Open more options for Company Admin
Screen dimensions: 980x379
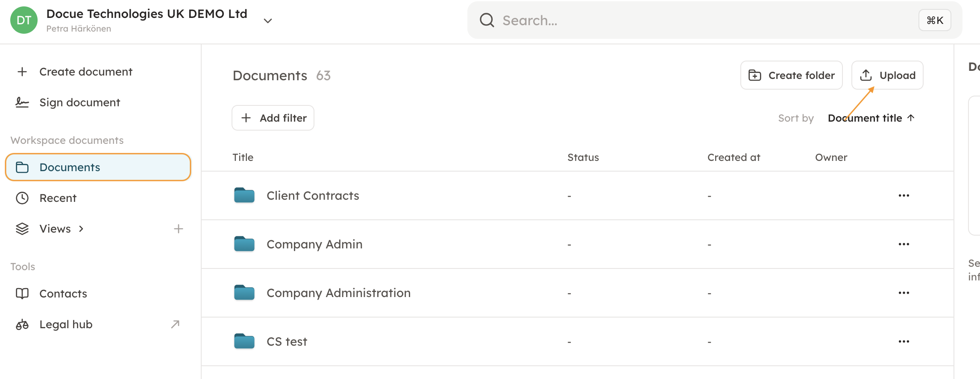tap(904, 244)
